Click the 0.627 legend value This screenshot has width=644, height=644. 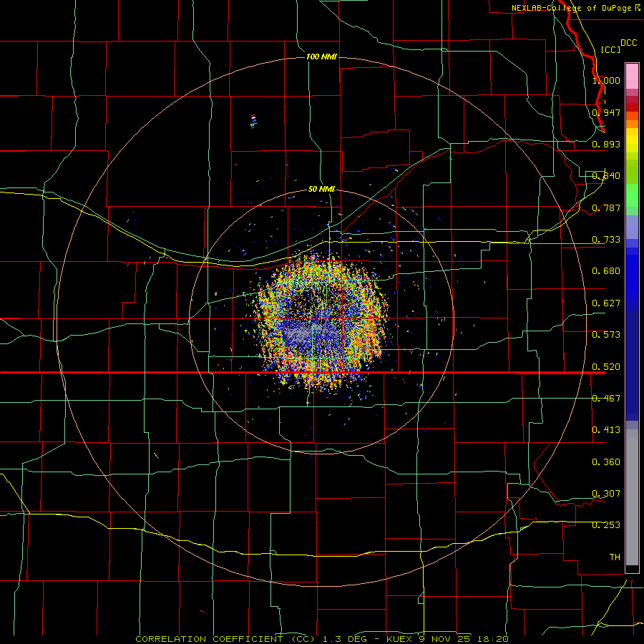(606, 303)
